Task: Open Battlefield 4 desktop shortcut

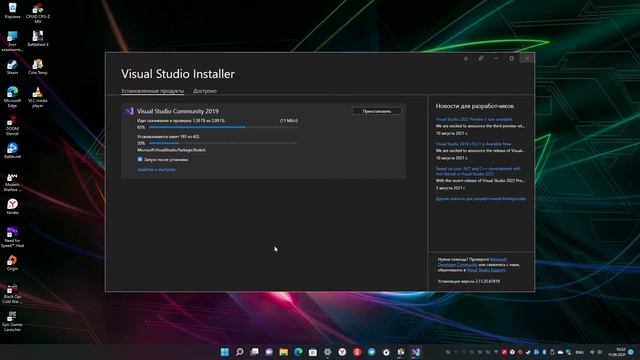Action: pos(38,39)
